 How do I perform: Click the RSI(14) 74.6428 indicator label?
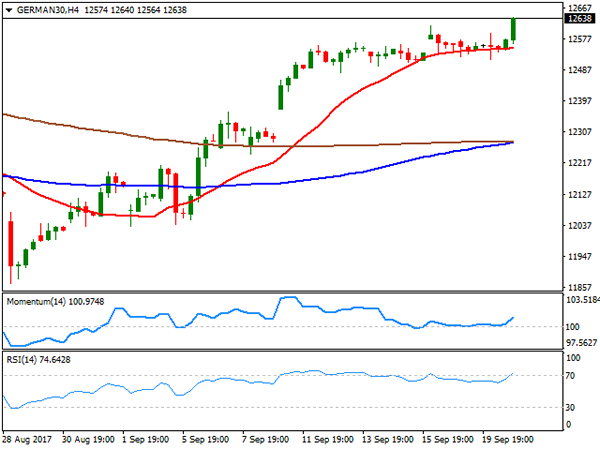pyautogui.click(x=38, y=360)
